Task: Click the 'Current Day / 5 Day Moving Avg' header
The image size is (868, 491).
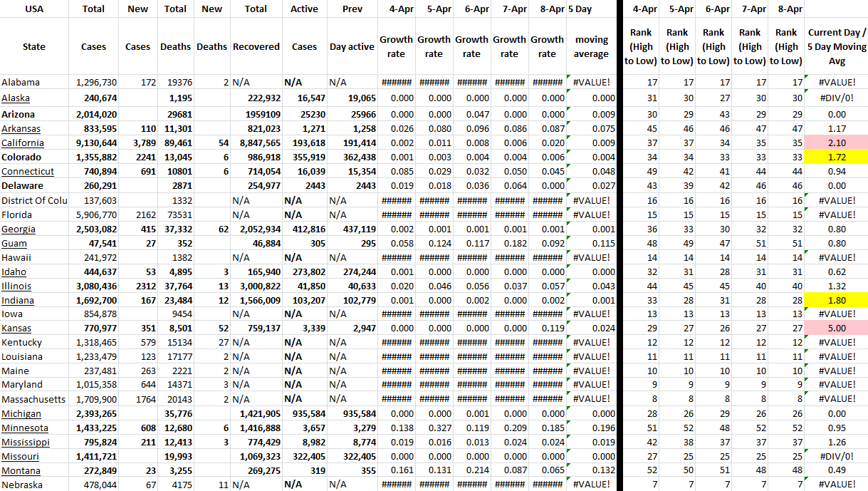Action: pos(837,47)
